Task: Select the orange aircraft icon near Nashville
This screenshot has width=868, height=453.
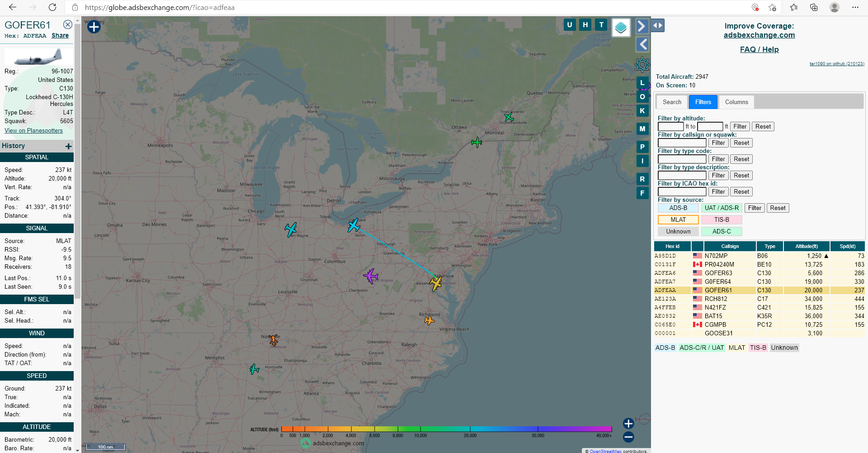Action: (x=274, y=340)
